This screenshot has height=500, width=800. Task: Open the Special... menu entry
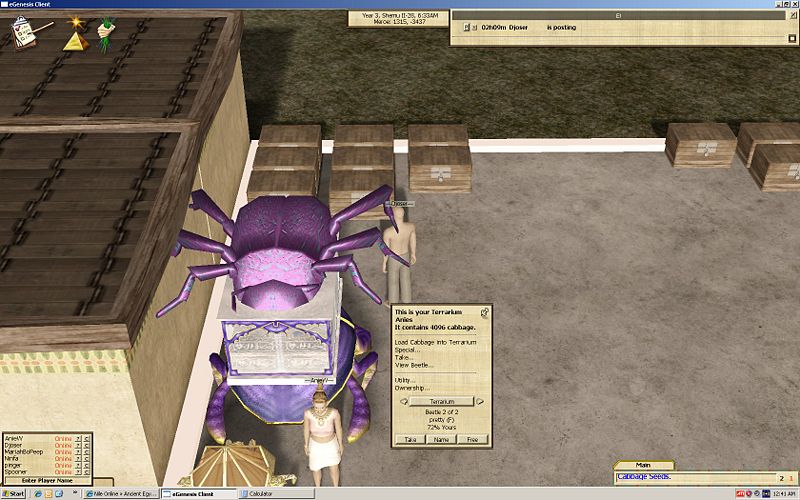(x=407, y=350)
